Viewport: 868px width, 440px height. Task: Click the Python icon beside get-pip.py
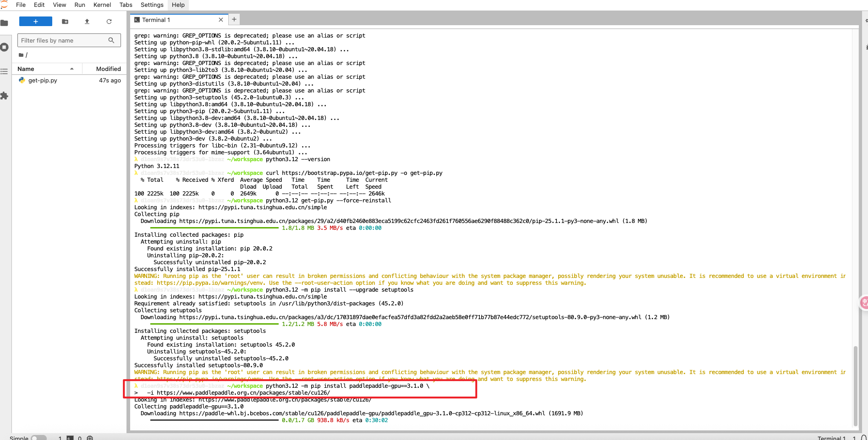click(22, 80)
